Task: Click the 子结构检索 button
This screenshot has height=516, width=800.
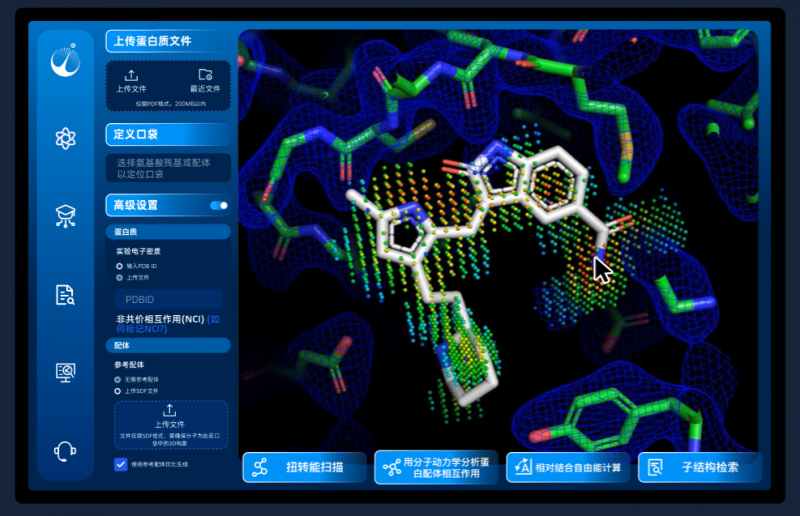Action: [x=698, y=467]
